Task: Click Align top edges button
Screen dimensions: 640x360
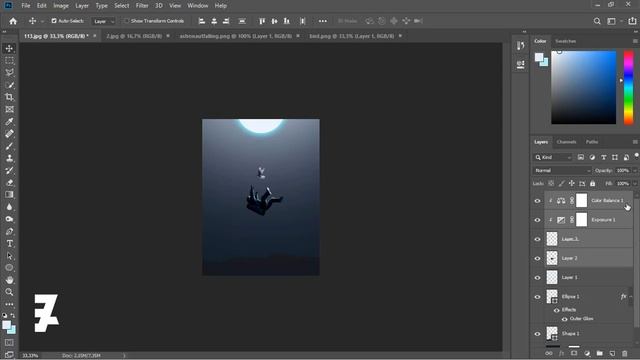Action: tap(262, 21)
